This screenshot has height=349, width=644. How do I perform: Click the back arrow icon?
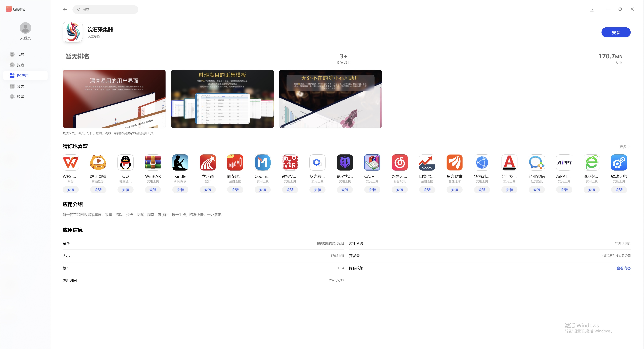pyautogui.click(x=65, y=10)
